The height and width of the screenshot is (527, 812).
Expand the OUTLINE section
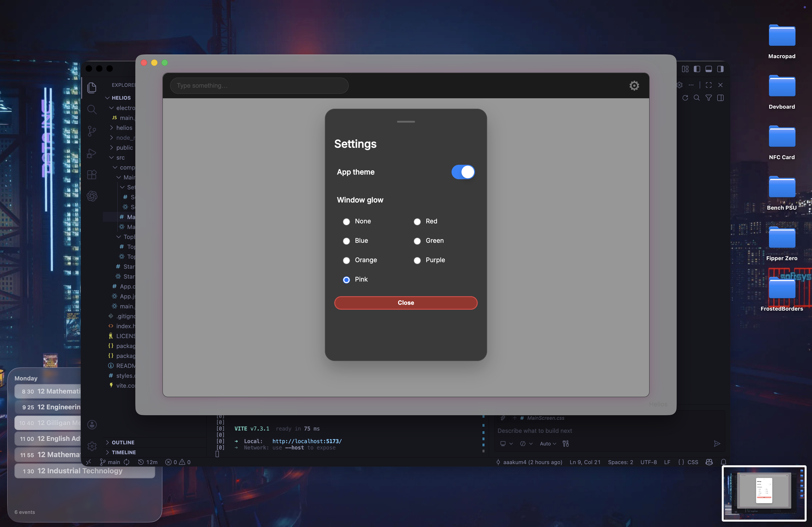123,442
